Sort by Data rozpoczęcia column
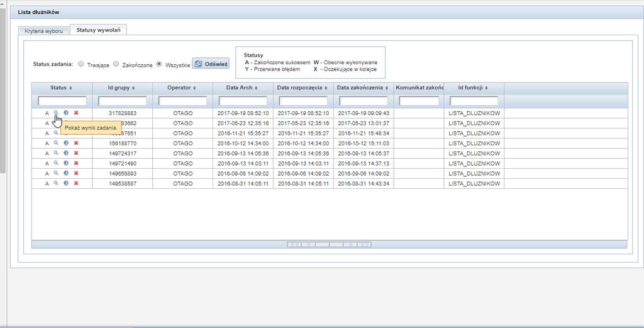The width and height of the screenshot is (644, 328). pyautogui.click(x=303, y=88)
